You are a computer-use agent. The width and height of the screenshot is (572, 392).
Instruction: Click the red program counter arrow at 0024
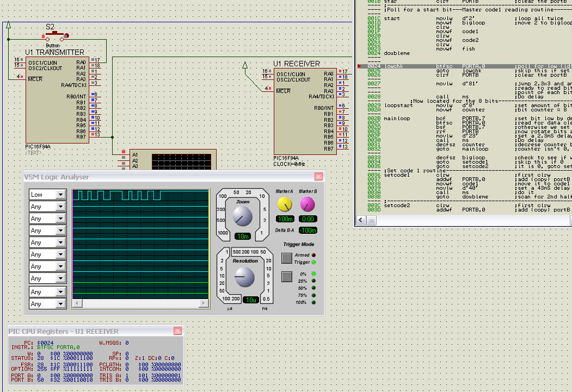tap(359, 66)
